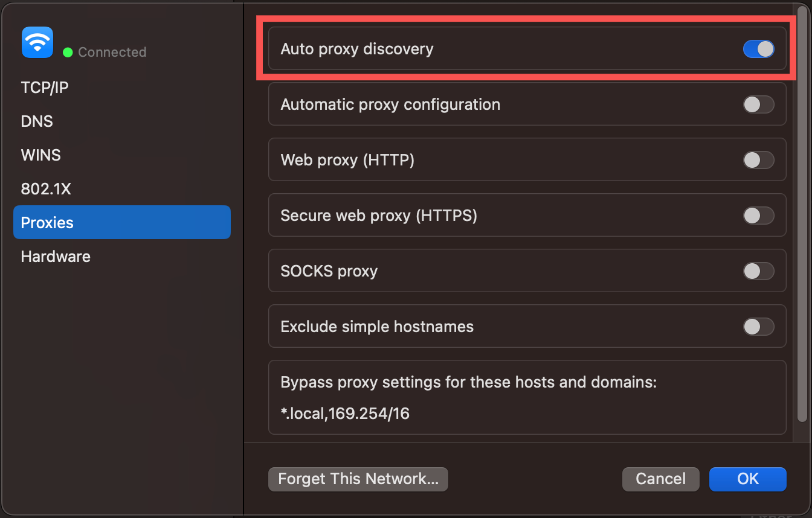This screenshot has height=518, width=812.
Task: Click the Secure web proxy (HTTPS) label
Action: click(x=379, y=216)
